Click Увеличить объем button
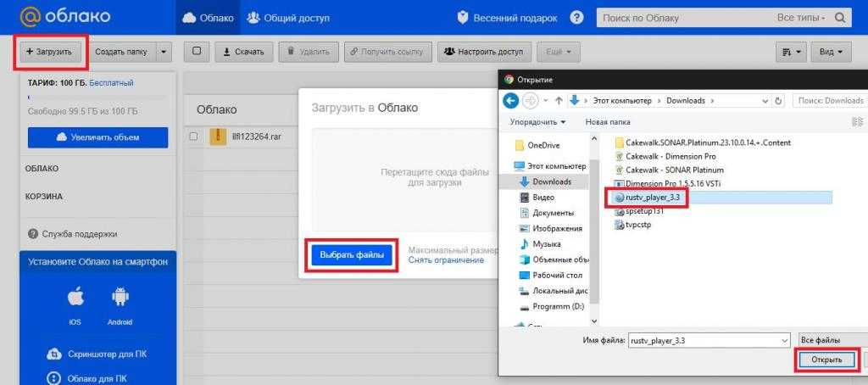 coord(98,137)
